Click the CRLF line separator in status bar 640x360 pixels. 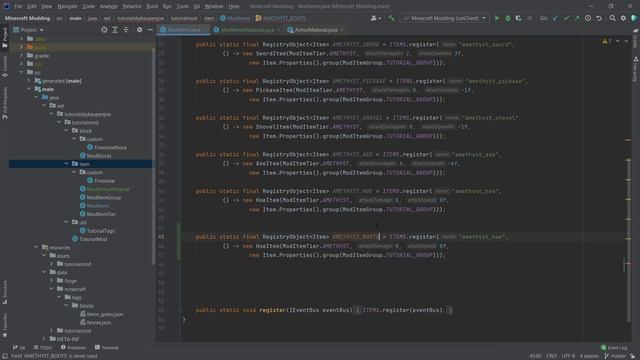551,356
